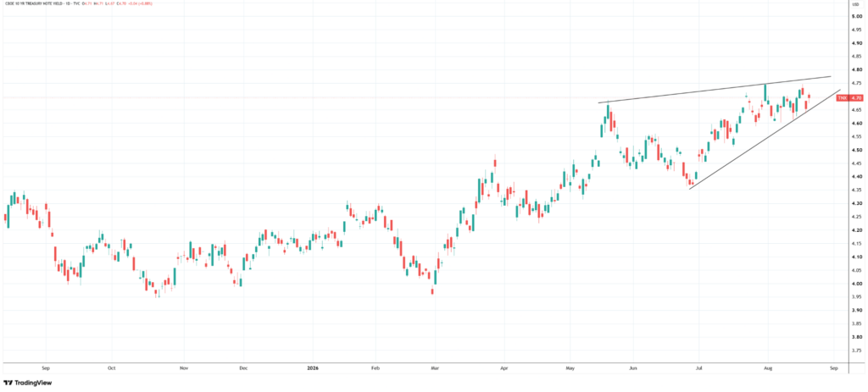
Task: Click the 4.55 price axis label
Action: (x=856, y=136)
